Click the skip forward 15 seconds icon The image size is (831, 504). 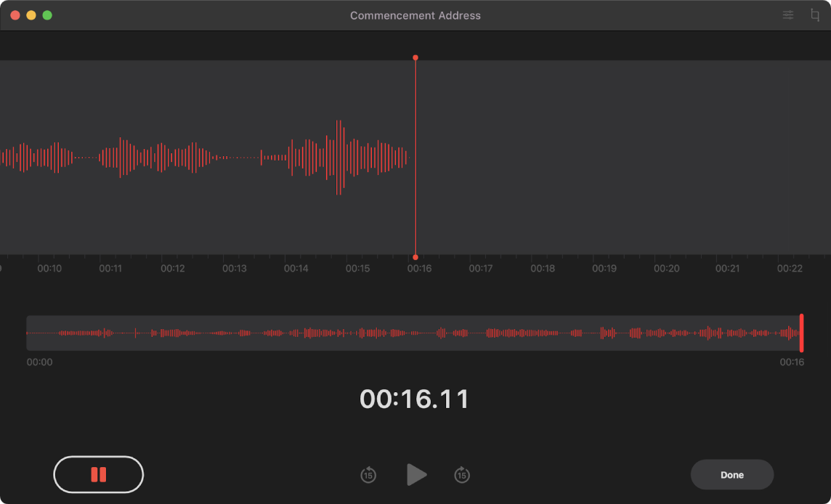coord(463,474)
